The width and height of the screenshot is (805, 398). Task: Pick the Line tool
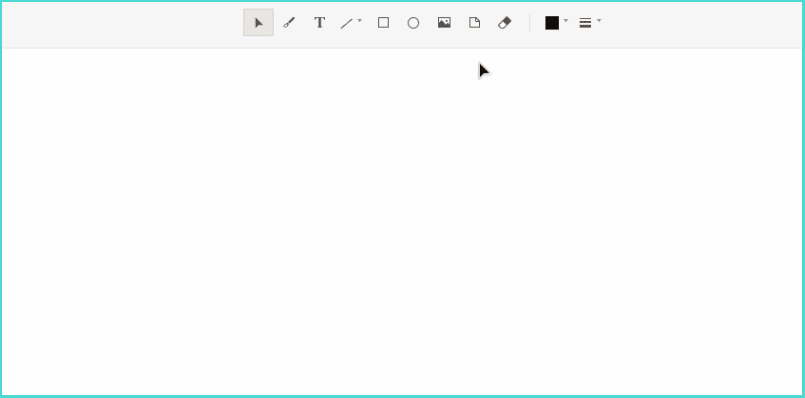point(347,23)
